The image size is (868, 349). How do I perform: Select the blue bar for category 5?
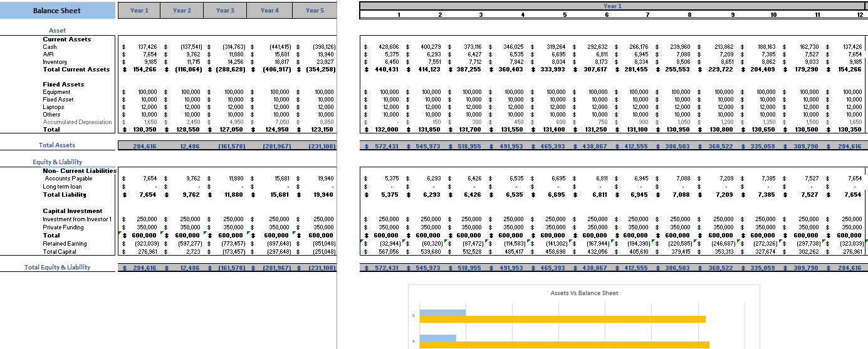(442, 312)
